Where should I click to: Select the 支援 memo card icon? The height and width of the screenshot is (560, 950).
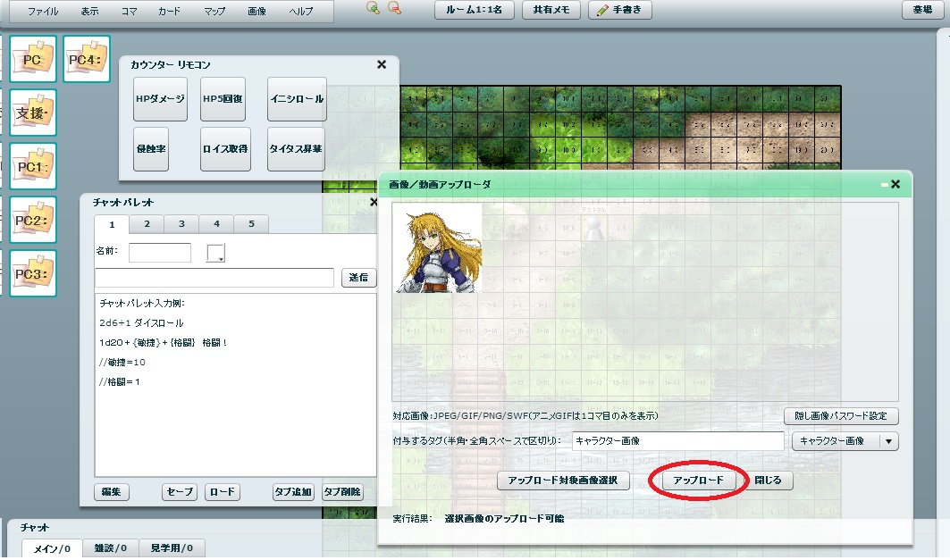tap(33, 113)
